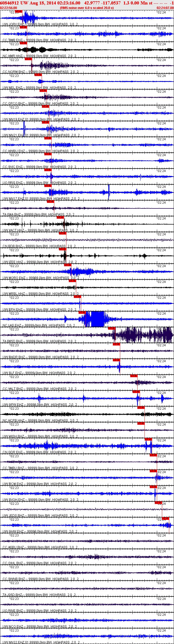Click the red pick marker on VALT trace
This screenshot has height=644, width=174.
[x=134, y=376]
